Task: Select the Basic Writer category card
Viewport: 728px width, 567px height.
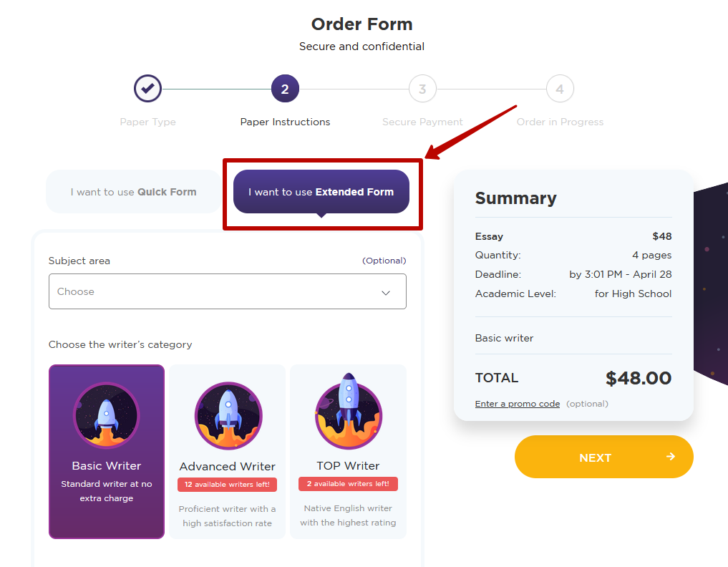Action: (x=107, y=451)
